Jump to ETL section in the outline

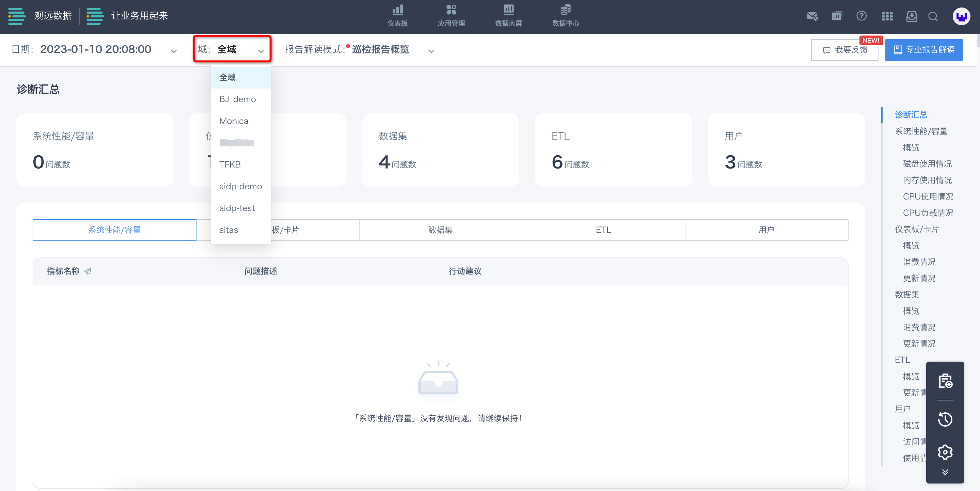tap(902, 360)
